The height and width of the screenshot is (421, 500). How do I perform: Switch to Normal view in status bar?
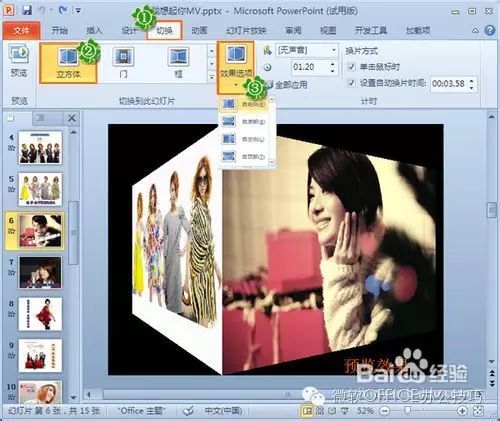coord(307,411)
